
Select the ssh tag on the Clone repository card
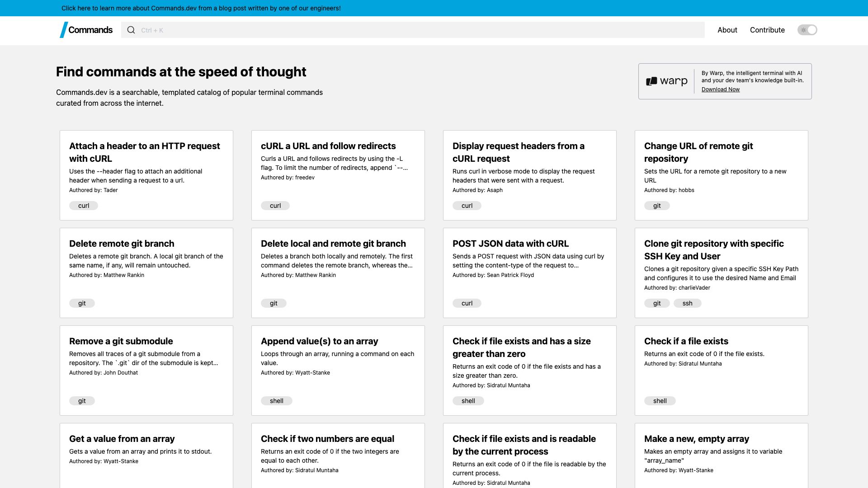tap(688, 303)
